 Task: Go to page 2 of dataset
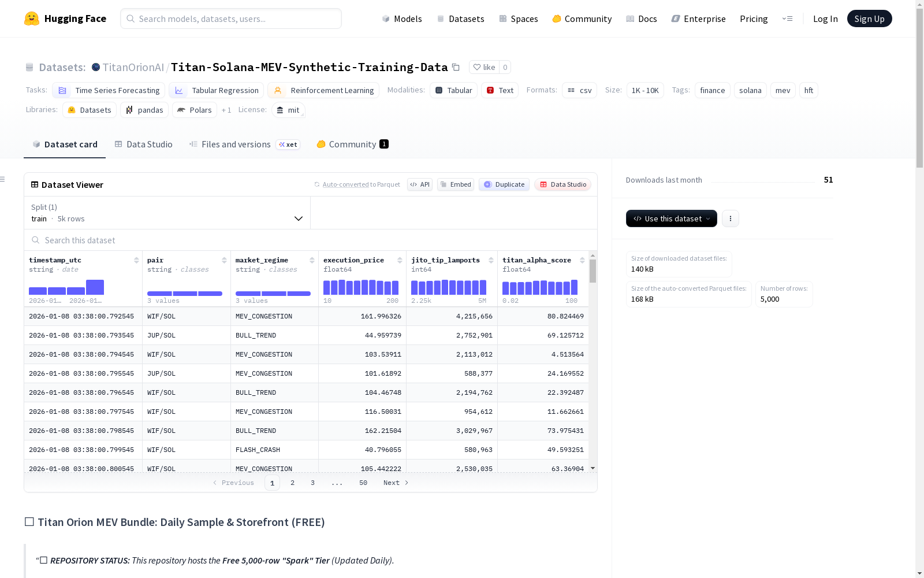tap(292, 483)
